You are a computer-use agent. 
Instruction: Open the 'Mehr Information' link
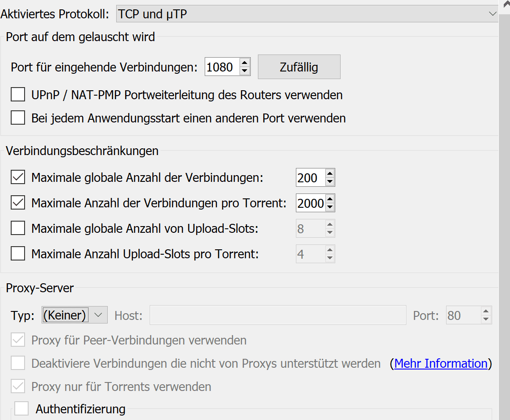coord(441,363)
